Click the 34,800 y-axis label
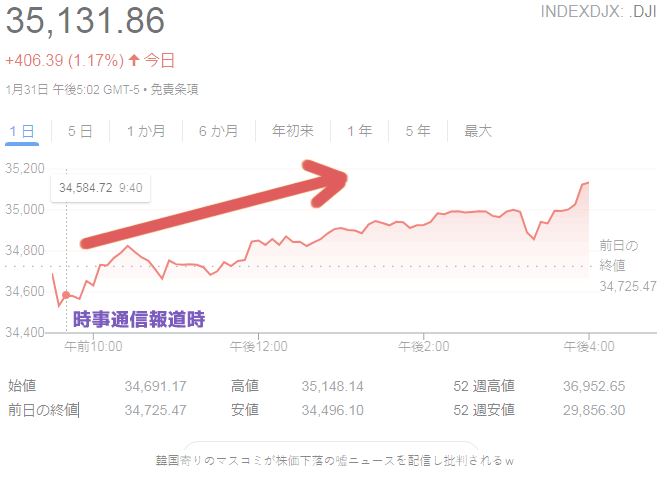The image size is (667, 484). pyautogui.click(x=25, y=251)
